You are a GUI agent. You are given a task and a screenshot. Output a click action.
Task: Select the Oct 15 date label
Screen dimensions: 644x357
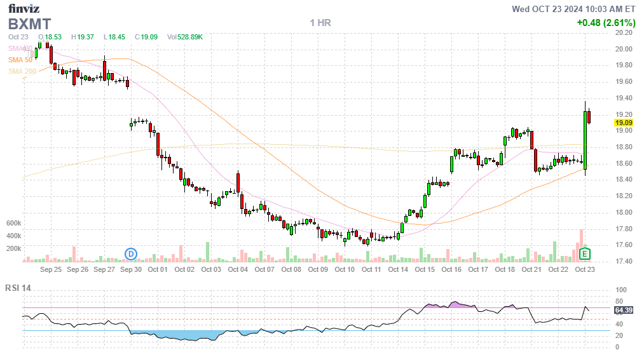click(425, 269)
